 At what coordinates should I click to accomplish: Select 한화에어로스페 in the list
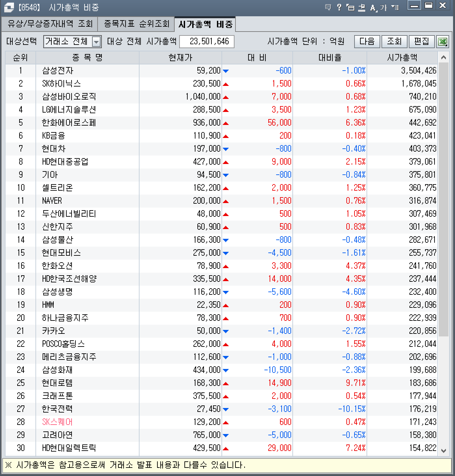click(69, 123)
